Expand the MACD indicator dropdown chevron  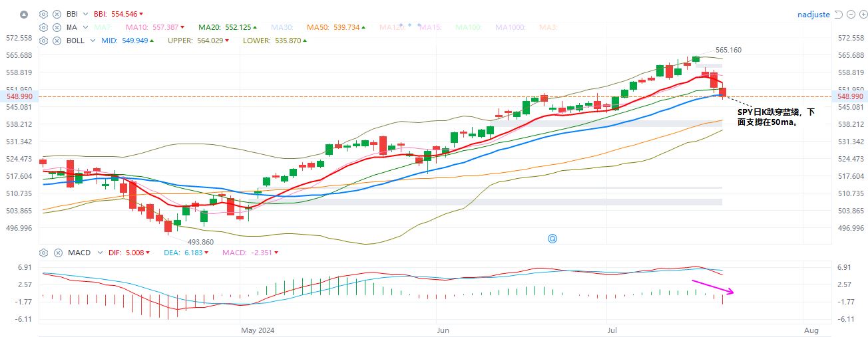click(x=100, y=253)
